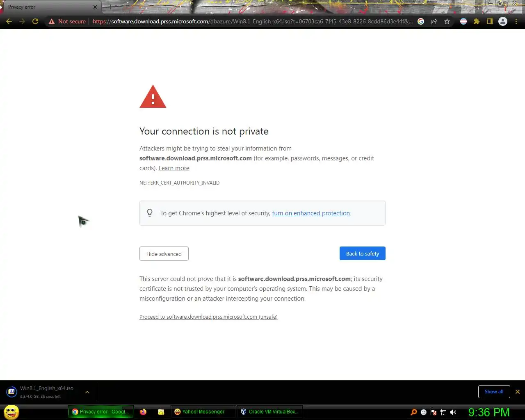The height and width of the screenshot is (420, 525).
Task: Close the Privacy error tab
Action: [x=95, y=7]
